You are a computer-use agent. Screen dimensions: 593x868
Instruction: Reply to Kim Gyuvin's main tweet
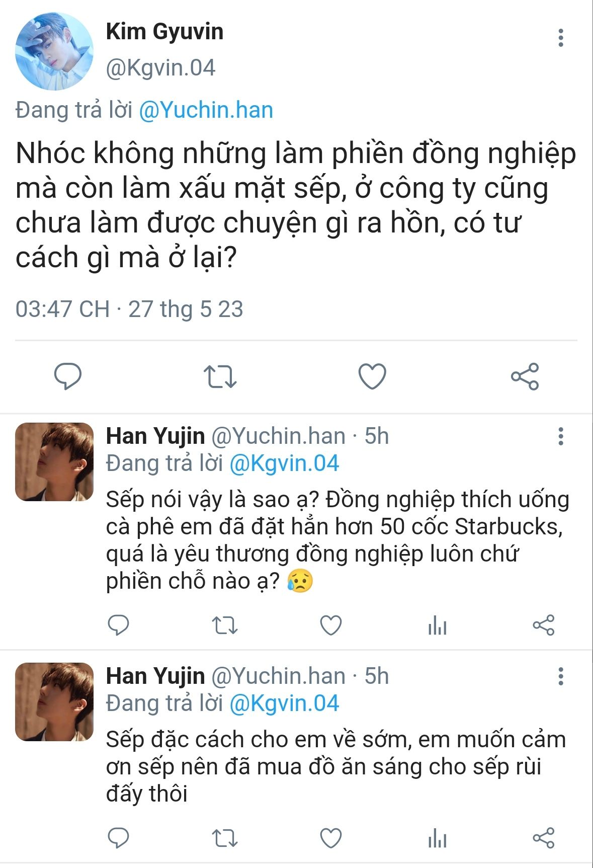pos(68,376)
